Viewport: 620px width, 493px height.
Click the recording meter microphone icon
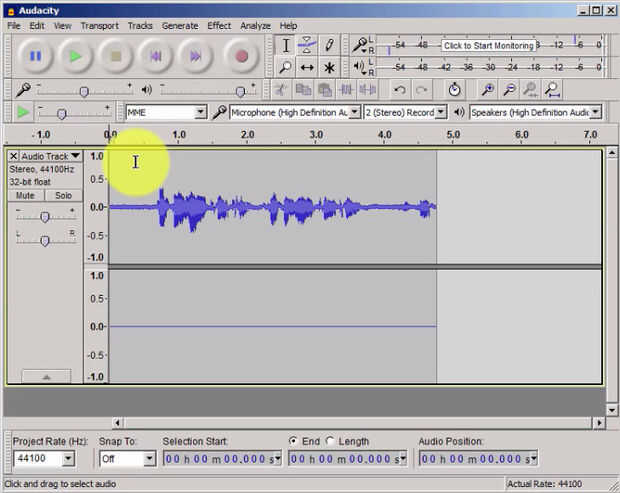(359, 45)
